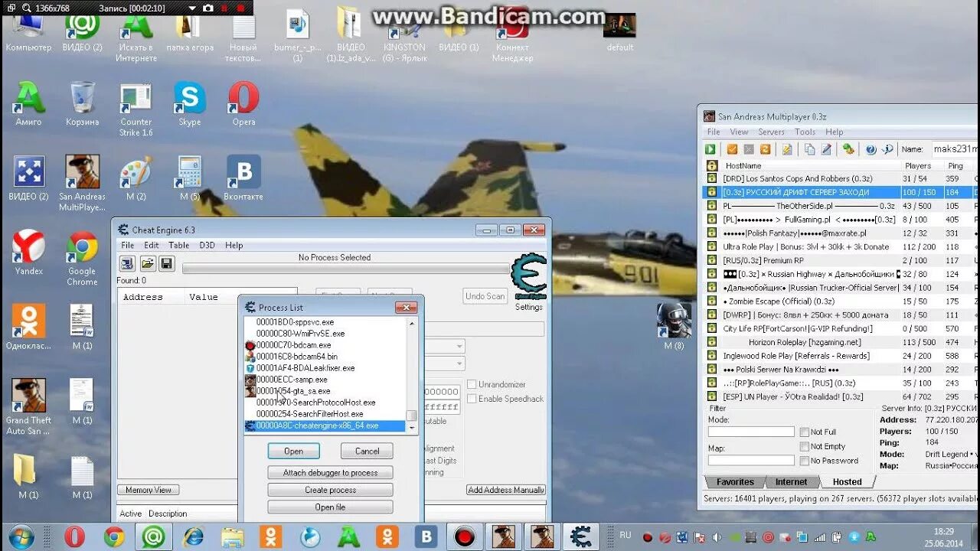The width and height of the screenshot is (980, 551).
Task: Click the copy server info icon in SA-MP
Action: click(810, 149)
